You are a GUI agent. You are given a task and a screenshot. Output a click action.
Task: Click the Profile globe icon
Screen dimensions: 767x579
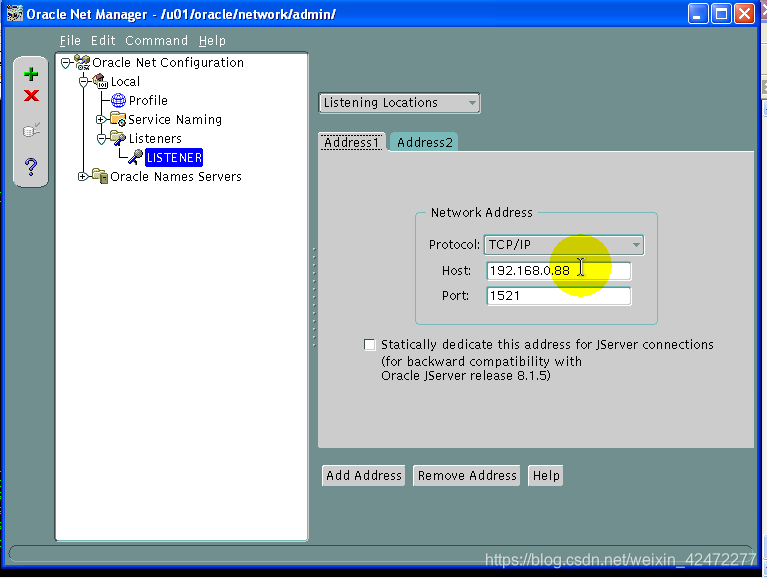[x=118, y=100]
